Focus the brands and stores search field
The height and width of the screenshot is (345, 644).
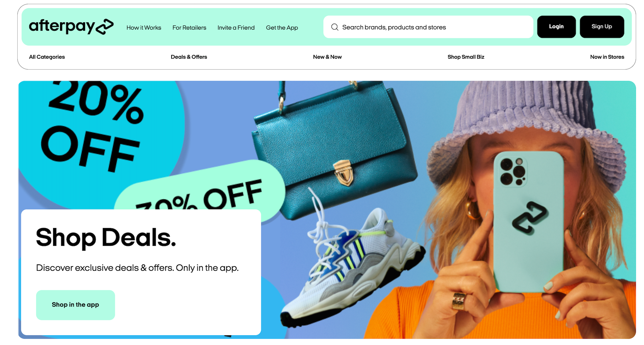coord(428,27)
